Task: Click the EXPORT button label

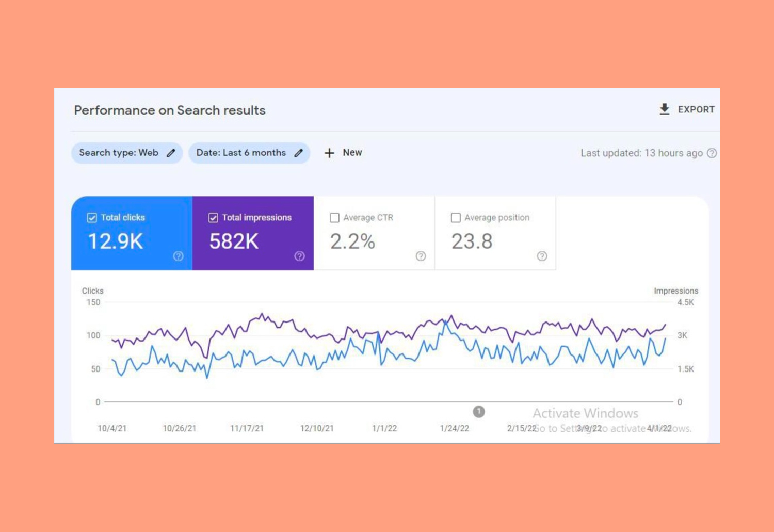Action: coord(696,109)
